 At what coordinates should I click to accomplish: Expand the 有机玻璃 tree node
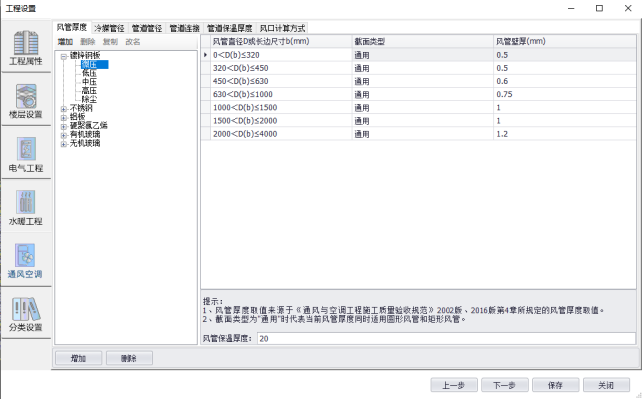[63, 135]
